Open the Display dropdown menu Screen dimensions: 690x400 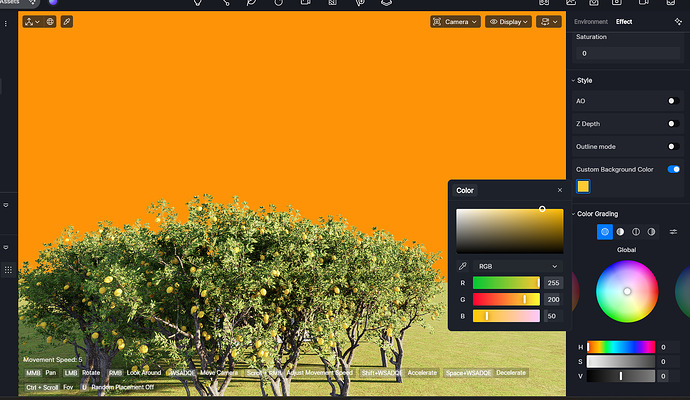(508, 22)
